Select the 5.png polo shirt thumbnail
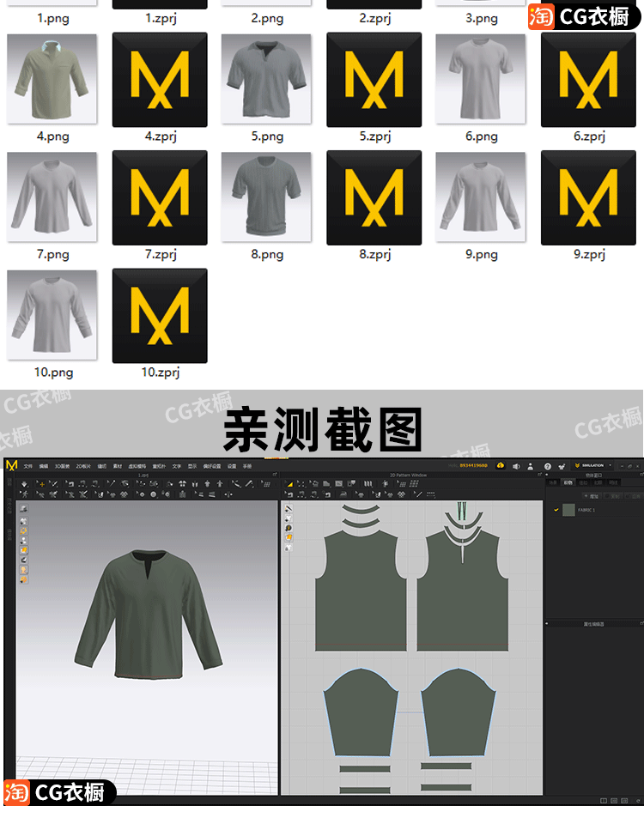Viewport: 644px width, 824px height. click(x=266, y=79)
